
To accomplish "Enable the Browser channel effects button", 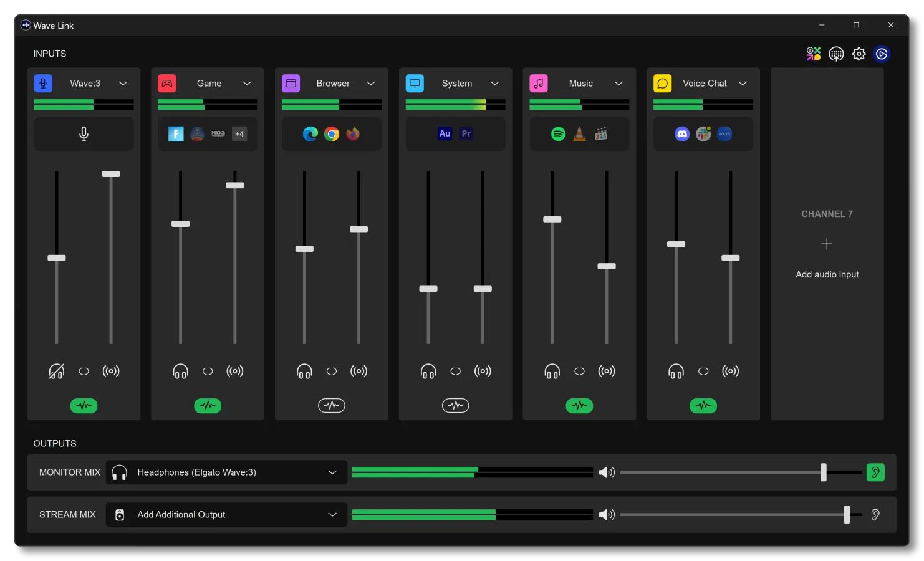I will tap(332, 406).
